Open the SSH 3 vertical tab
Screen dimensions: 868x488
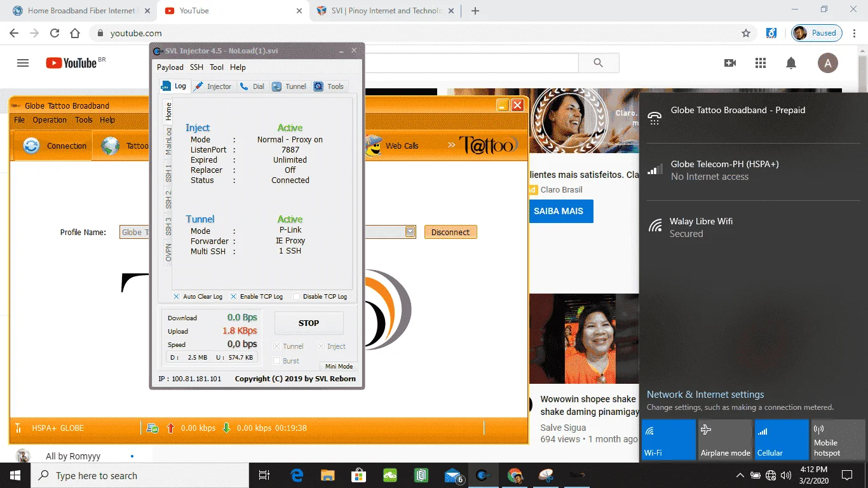tap(168, 226)
